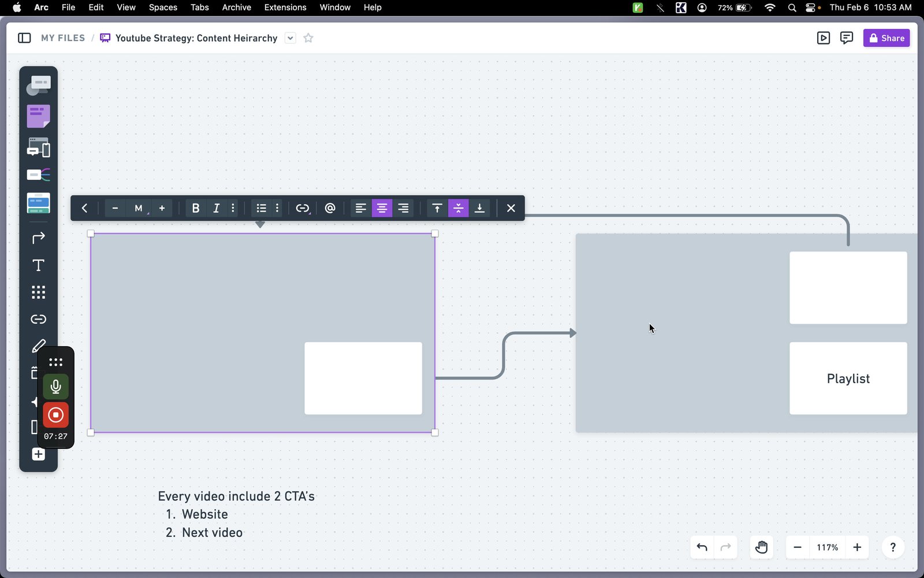Go back in text toolbar

[85, 208]
